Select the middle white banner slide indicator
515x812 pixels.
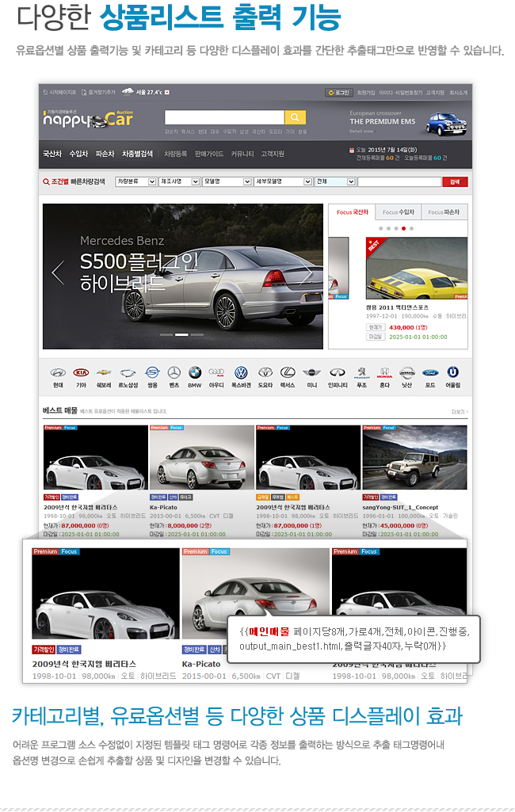(x=181, y=334)
